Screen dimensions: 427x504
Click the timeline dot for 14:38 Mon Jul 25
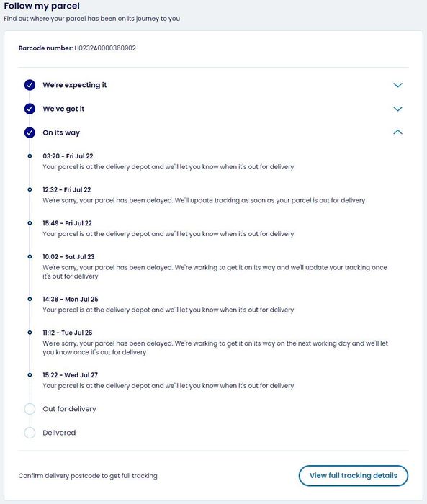click(30, 299)
